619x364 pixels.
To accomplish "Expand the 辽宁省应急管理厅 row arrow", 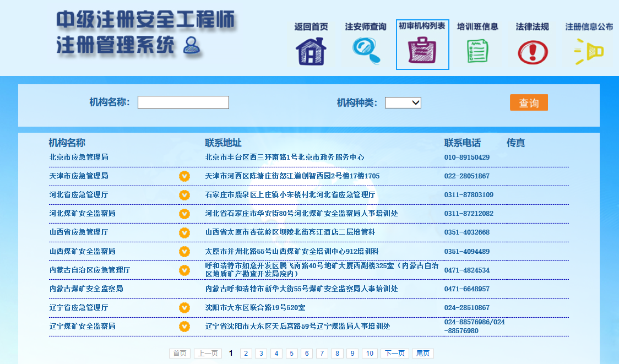I will 184,308.
